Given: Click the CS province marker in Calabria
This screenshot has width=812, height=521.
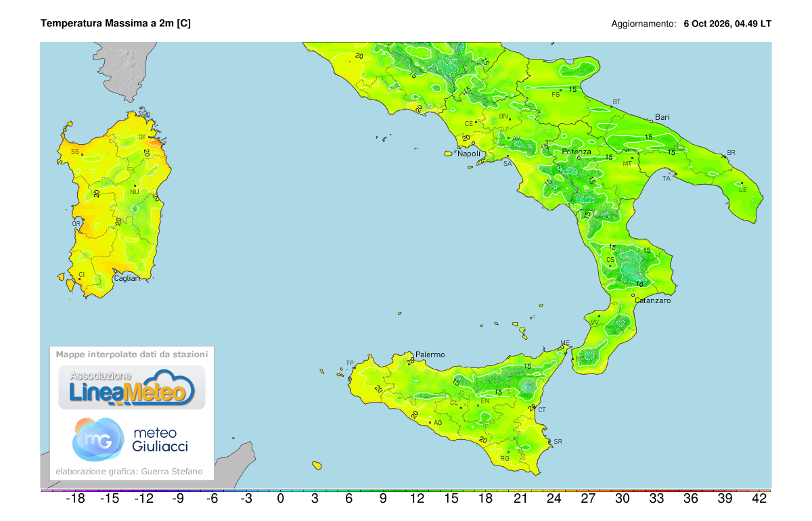Looking at the screenshot, I should 610,260.
